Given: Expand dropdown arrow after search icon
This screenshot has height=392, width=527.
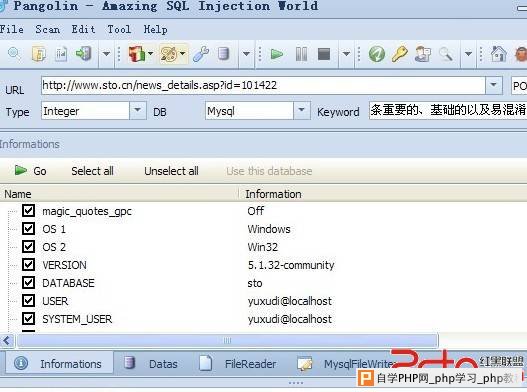Looking at the screenshot, I should [x=468, y=54].
